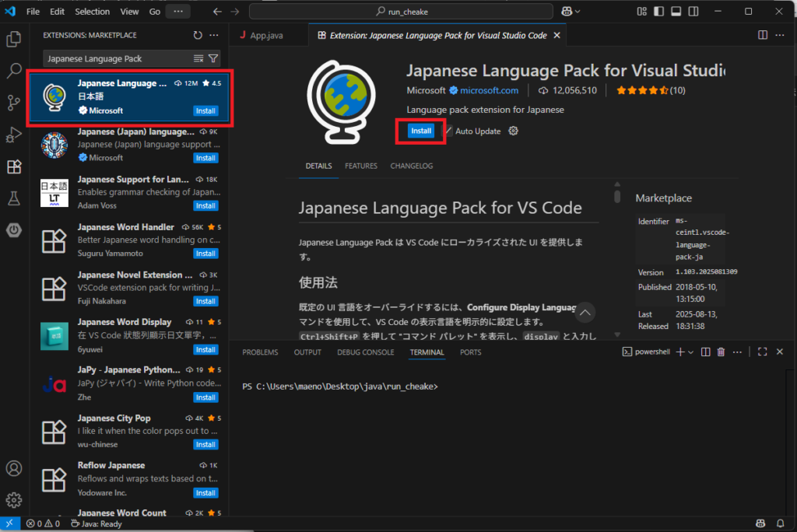The image size is (797, 532).
Task: Open the Testing flask view
Action: [x=14, y=198]
